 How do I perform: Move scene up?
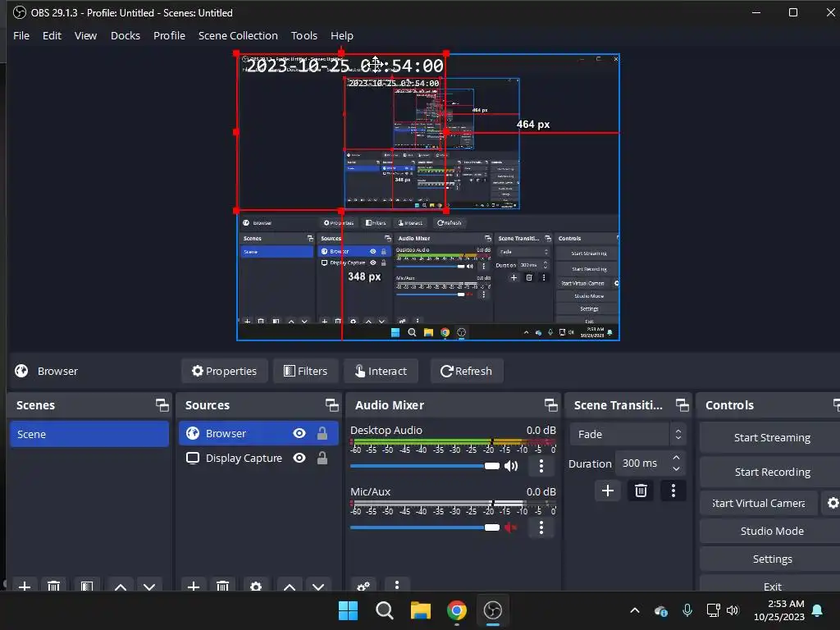coord(121,587)
